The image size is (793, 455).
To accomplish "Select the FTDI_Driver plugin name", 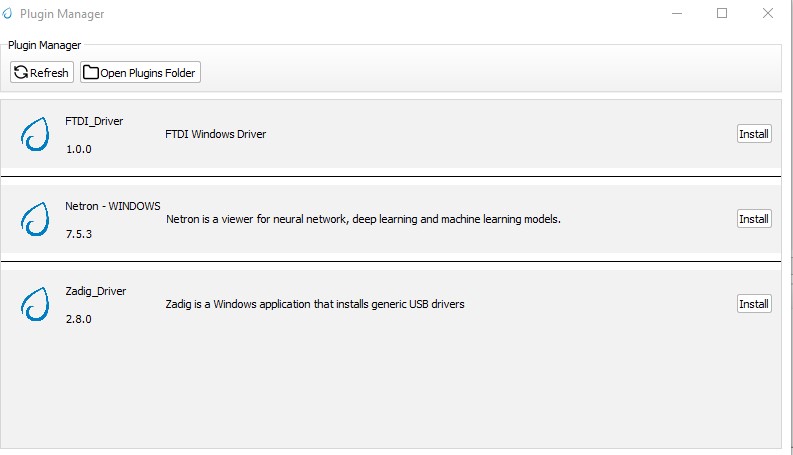I will 94,121.
